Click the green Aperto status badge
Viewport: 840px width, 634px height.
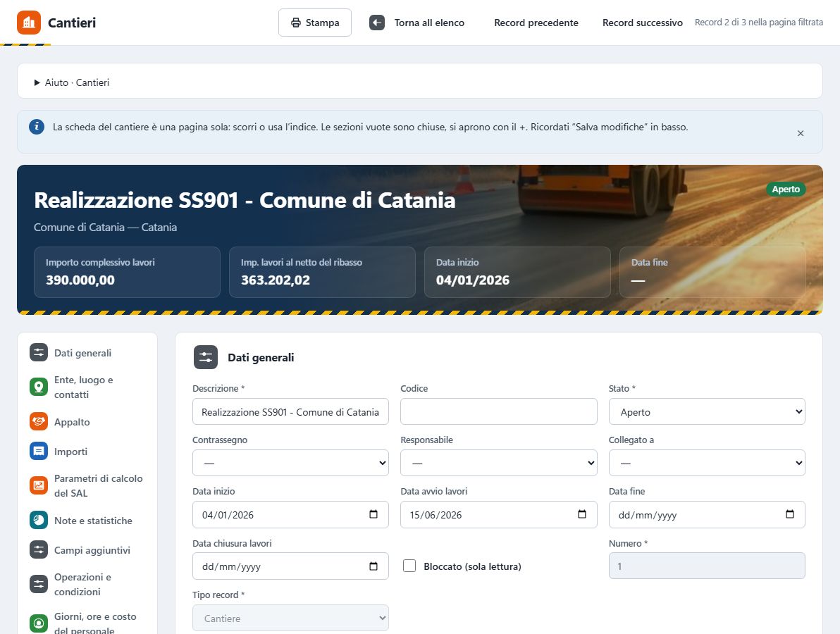coord(785,189)
